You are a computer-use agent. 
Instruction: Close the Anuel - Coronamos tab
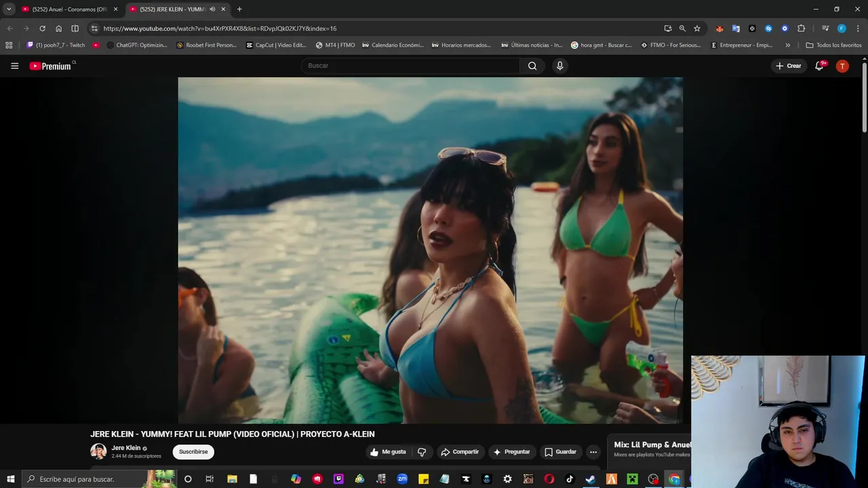(x=115, y=9)
